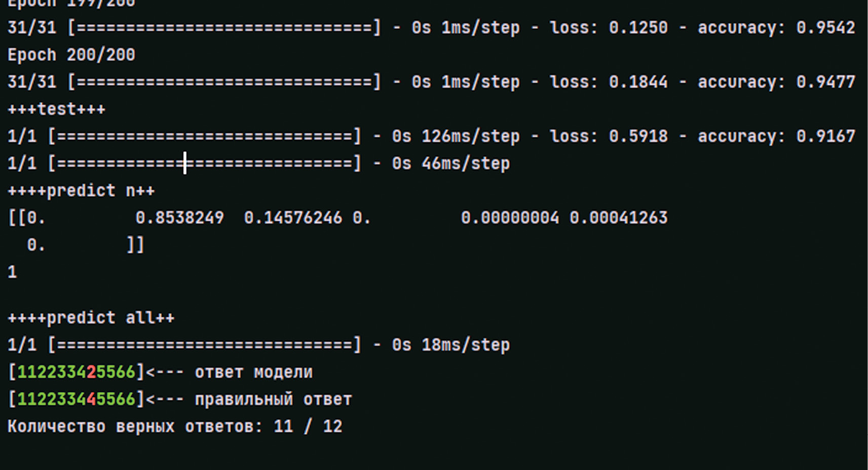Click the '126ms/step' timing text
The width and height of the screenshot is (868, 470).
click(x=470, y=136)
